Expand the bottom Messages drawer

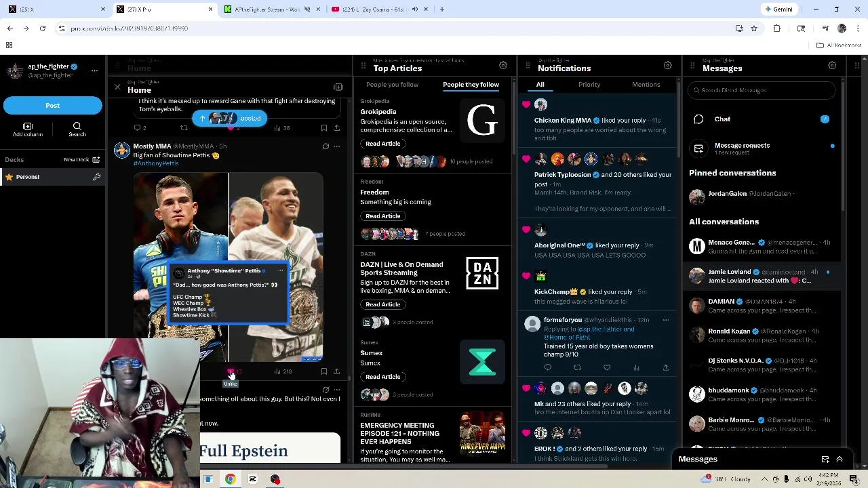[840, 460]
